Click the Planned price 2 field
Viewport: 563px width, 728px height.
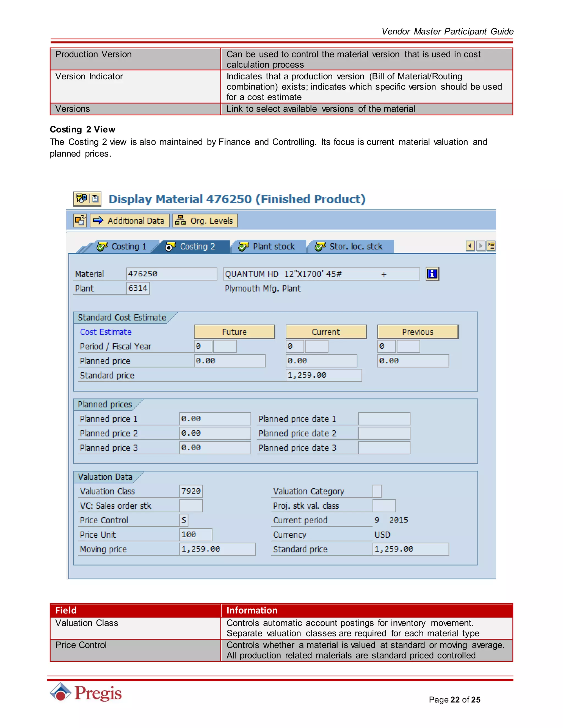pyautogui.click(x=215, y=433)
